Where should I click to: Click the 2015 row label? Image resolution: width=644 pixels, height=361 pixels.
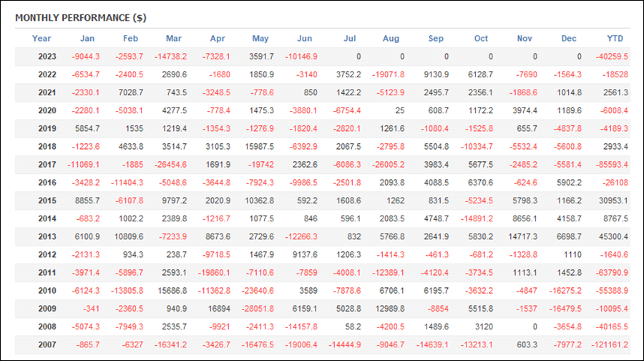[x=47, y=201]
